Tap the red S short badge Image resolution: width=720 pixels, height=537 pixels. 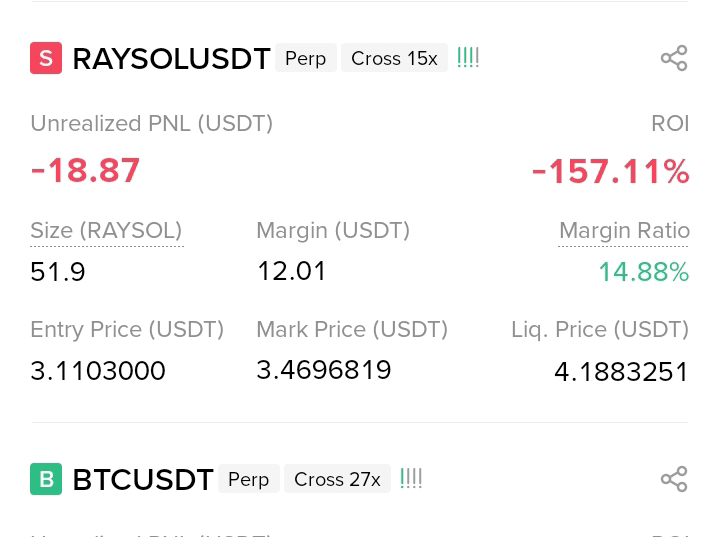(x=46, y=58)
